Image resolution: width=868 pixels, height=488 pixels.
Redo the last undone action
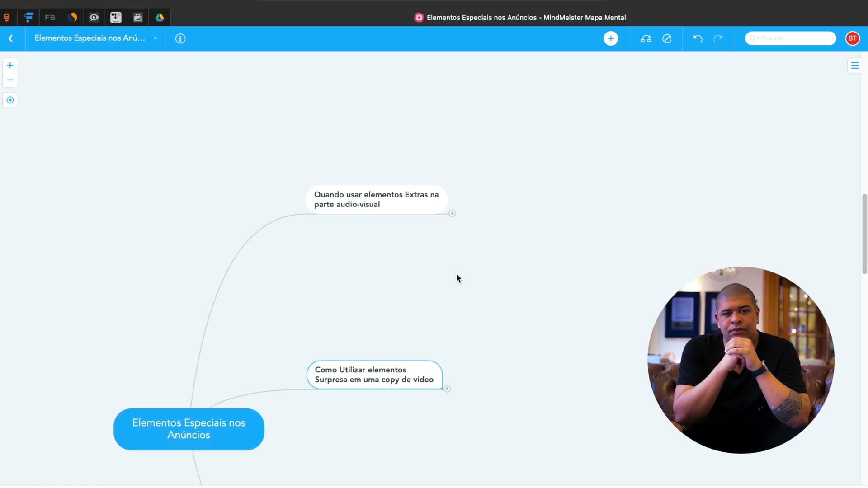(x=718, y=38)
